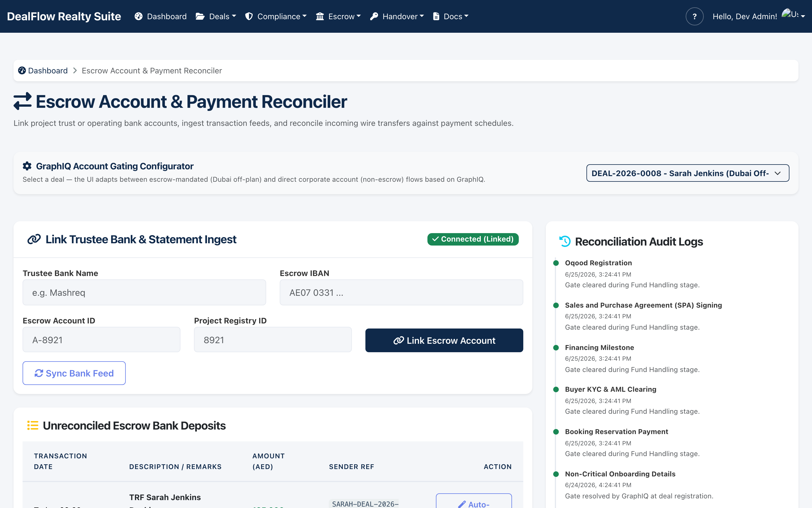Click the Non-Critical Onboarding Details log entry
The image size is (812, 508).
click(x=620, y=474)
